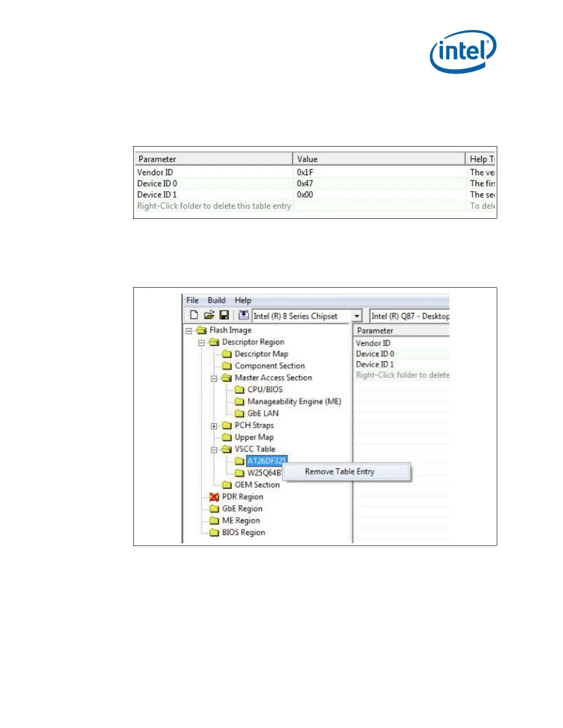Click the Master Access Section folder icon
The width and height of the screenshot is (563, 728).
point(227,378)
